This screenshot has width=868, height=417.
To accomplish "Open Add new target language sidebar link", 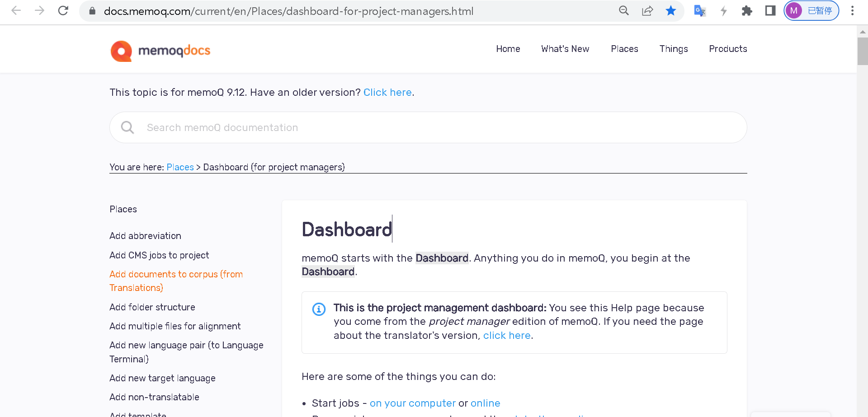I will [x=162, y=378].
